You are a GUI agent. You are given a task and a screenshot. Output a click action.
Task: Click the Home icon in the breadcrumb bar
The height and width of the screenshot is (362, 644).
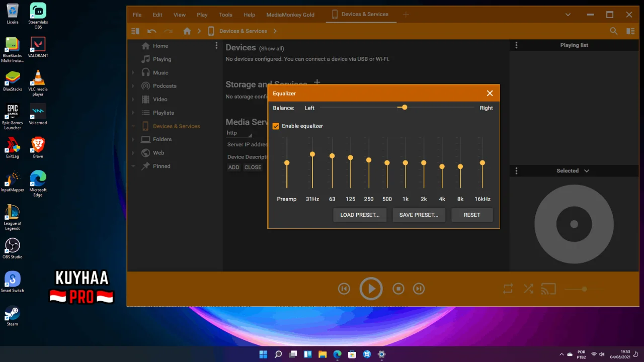click(187, 31)
